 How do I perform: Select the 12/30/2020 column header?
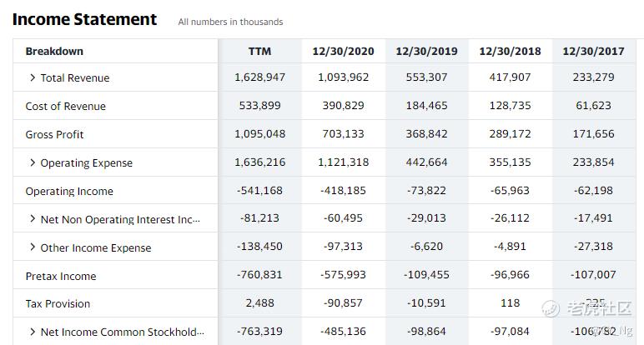[343, 51]
